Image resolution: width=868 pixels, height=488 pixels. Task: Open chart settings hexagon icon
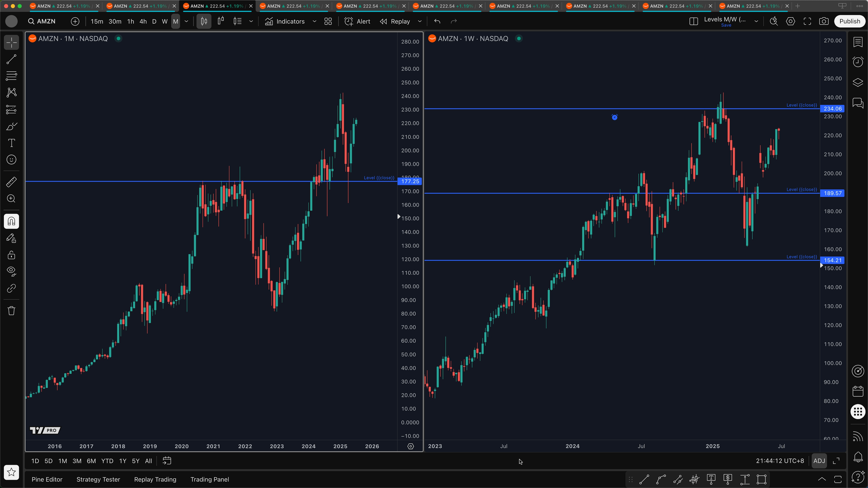click(790, 21)
